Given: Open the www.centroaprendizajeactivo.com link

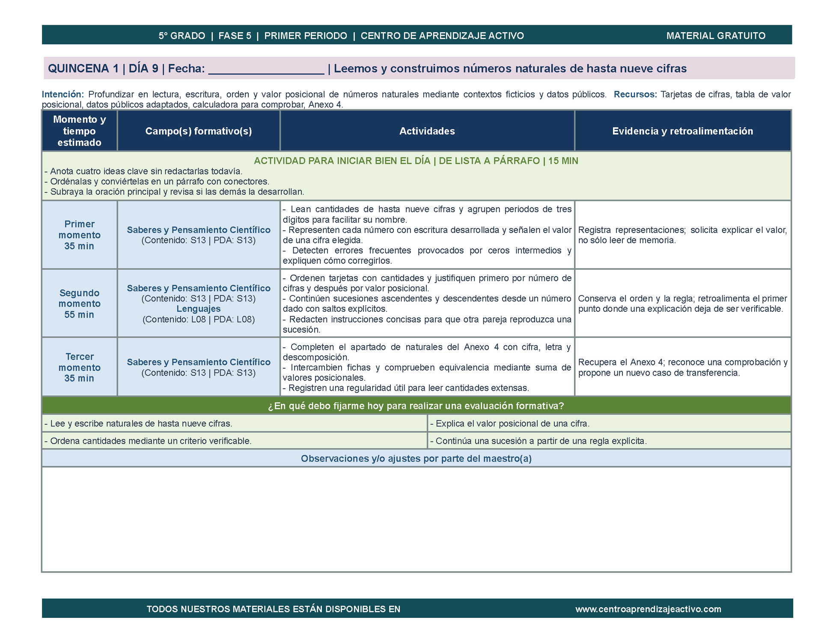Looking at the screenshot, I should 648,609.
